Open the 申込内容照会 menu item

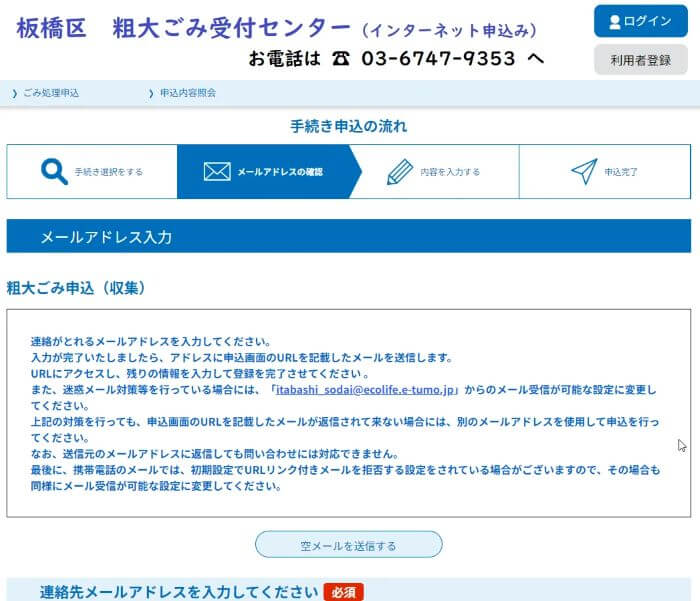coord(188,93)
